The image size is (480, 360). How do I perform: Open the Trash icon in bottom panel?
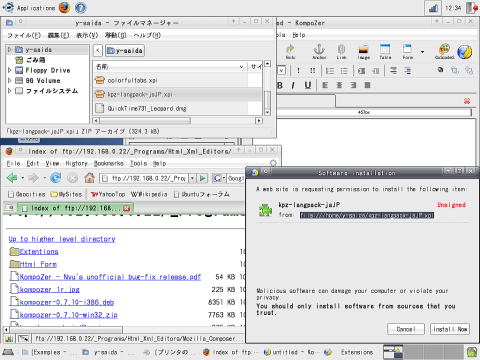click(x=472, y=352)
